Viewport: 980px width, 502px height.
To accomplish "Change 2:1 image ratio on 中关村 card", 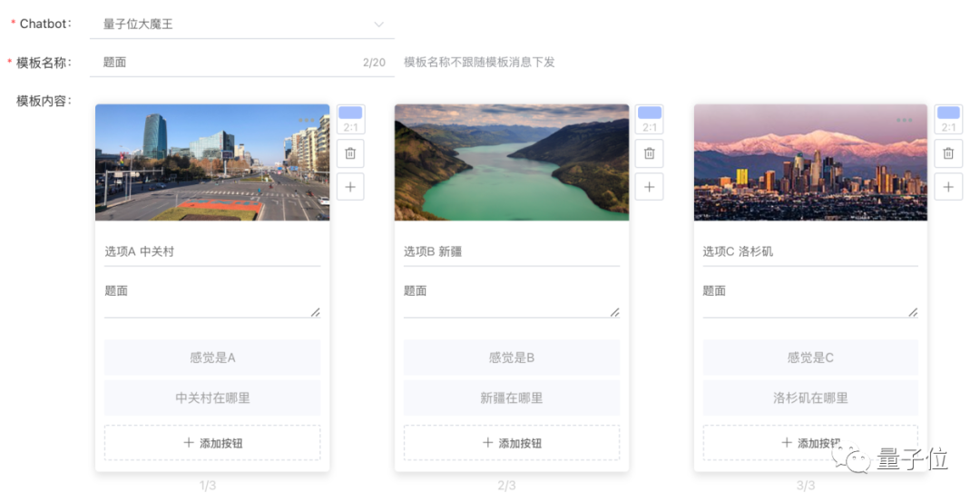I will pyautogui.click(x=350, y=120).
